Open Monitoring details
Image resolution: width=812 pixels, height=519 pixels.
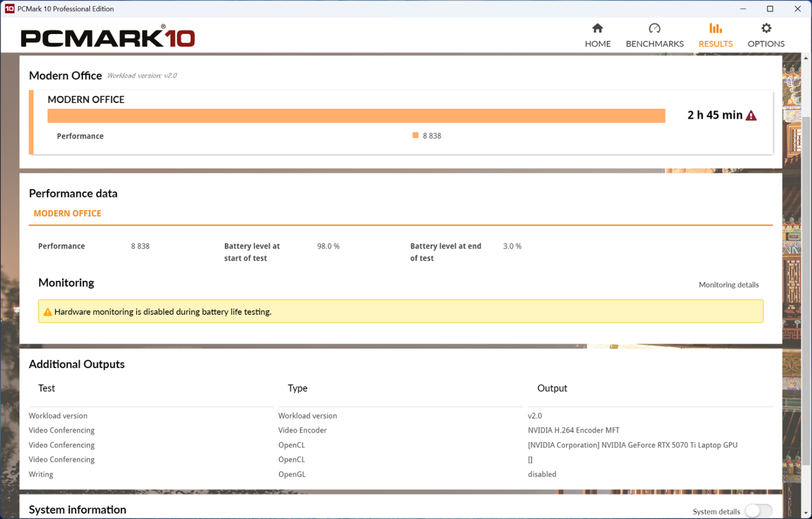[729, 284]
